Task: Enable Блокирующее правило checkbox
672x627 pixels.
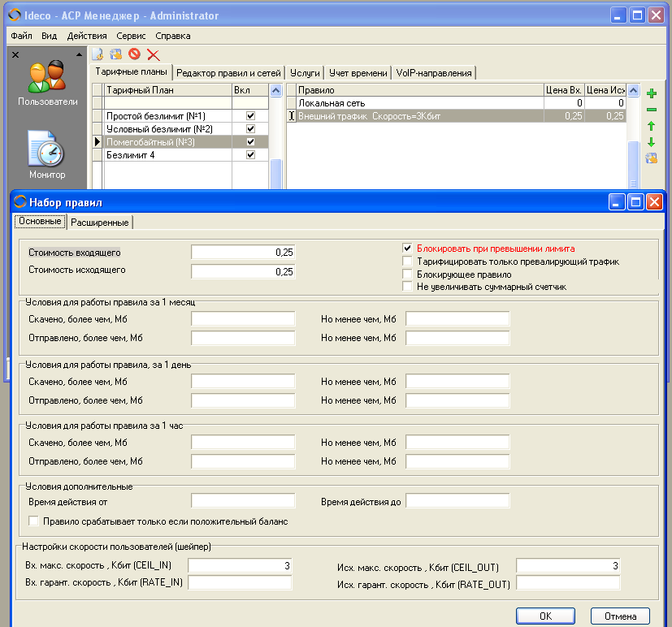Action: [x=408, y=275]
